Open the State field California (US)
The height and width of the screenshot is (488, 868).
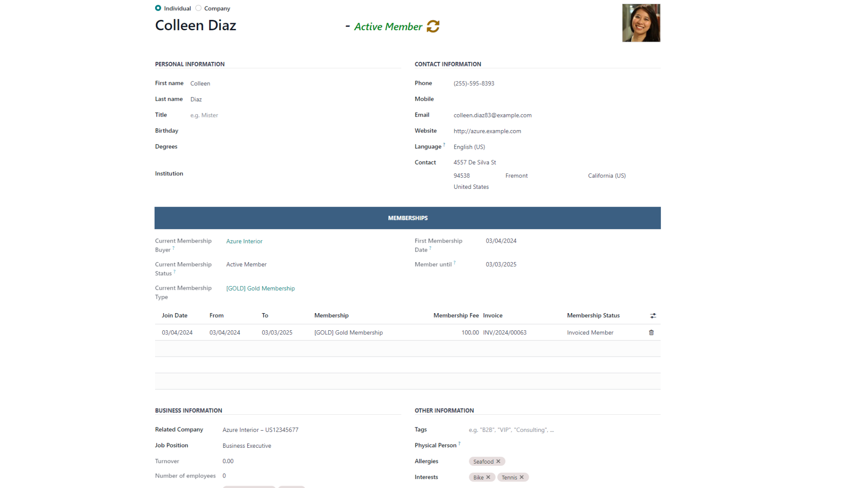pyautogui.click(x=606, y=176)
